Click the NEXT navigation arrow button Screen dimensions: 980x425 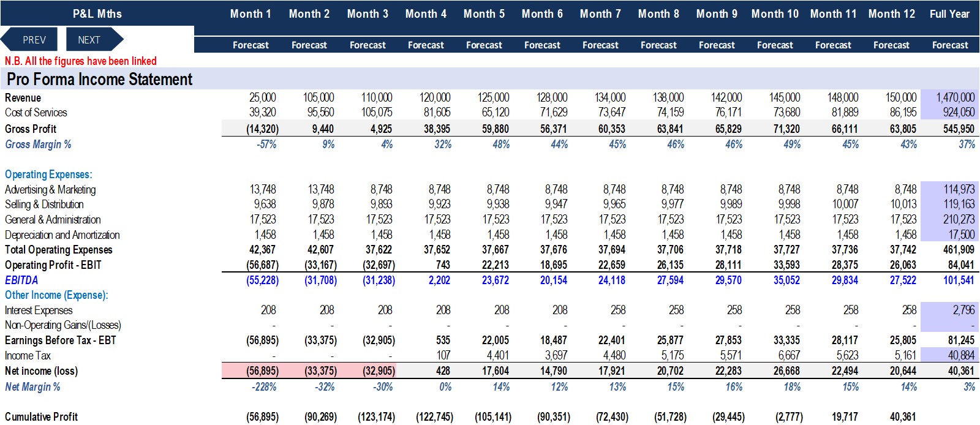(x=89, y=39)
